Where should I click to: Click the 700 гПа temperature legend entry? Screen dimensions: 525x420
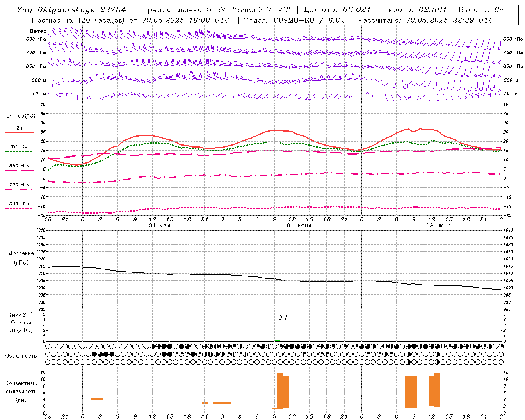click(x=19, y=185)
